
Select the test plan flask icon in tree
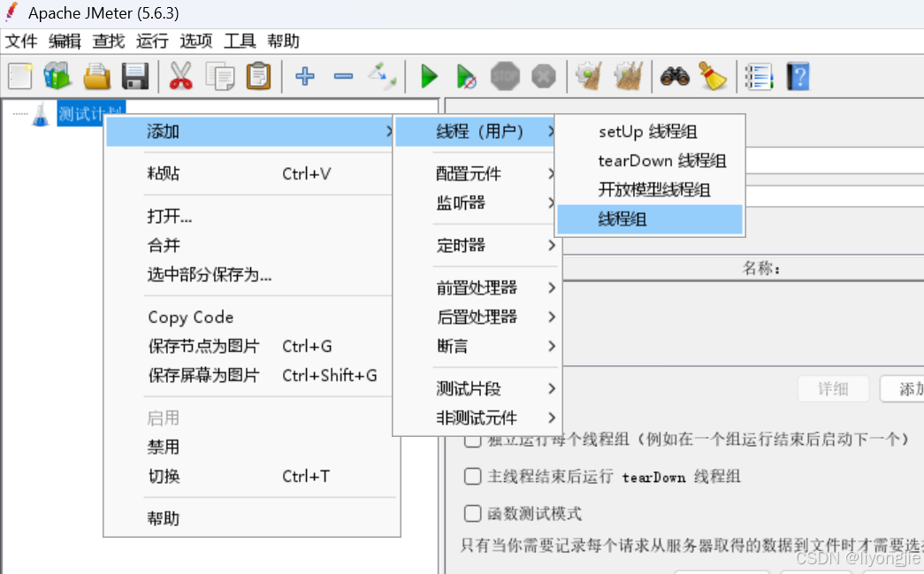pyautogui.click(x=40, y=114)
